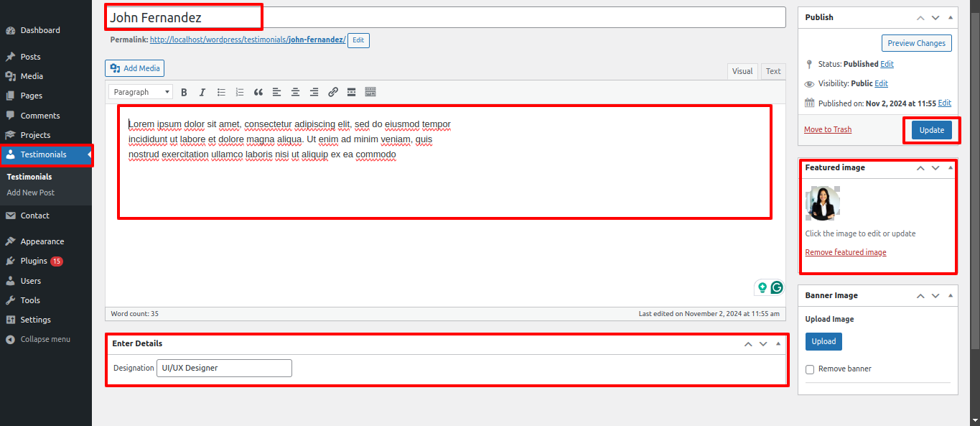Align text left

coord(277,92)
